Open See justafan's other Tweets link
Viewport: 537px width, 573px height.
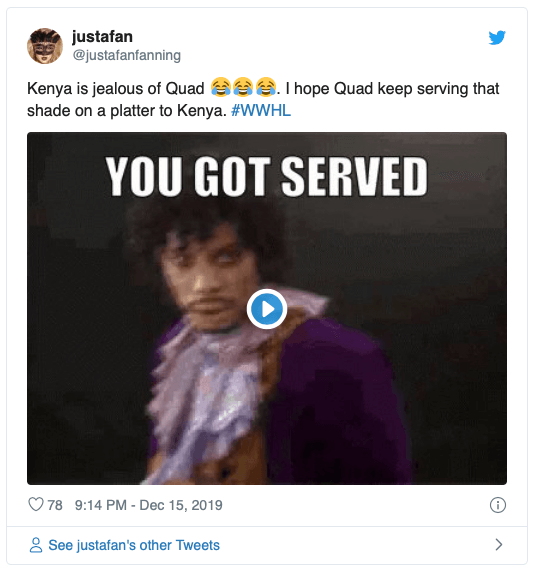[x=134, y=545]
